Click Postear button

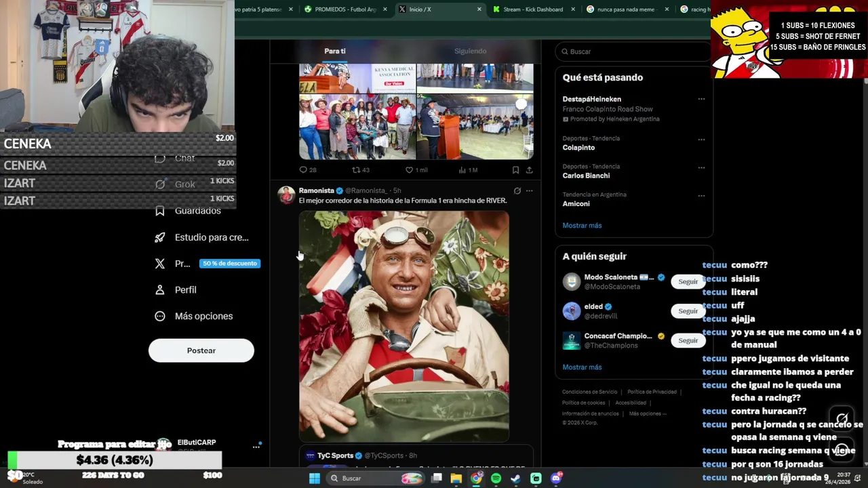point(201,350)
